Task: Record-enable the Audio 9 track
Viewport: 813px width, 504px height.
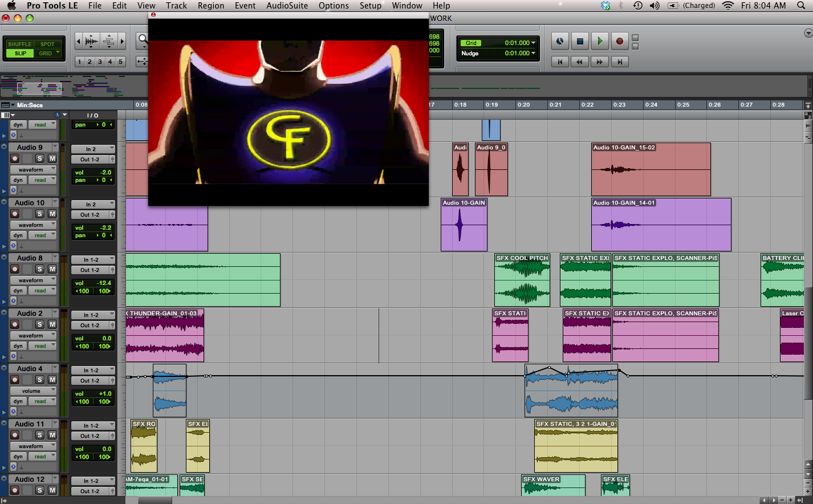Action: pos(15,158)
